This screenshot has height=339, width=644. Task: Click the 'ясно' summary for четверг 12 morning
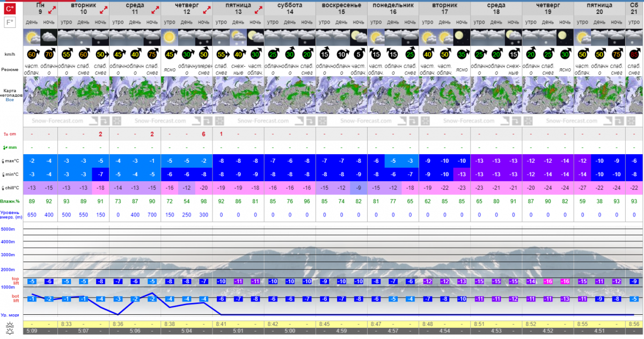tap(170, 69)
